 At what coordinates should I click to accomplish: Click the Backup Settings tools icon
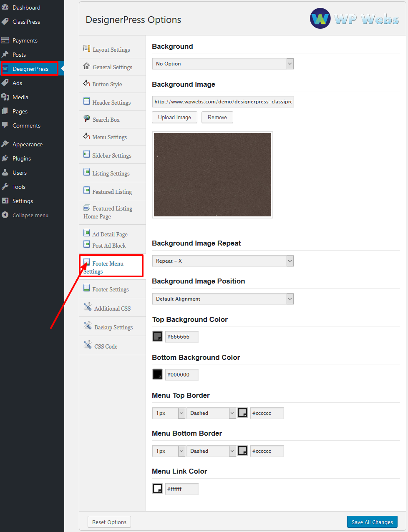[88, 326]
